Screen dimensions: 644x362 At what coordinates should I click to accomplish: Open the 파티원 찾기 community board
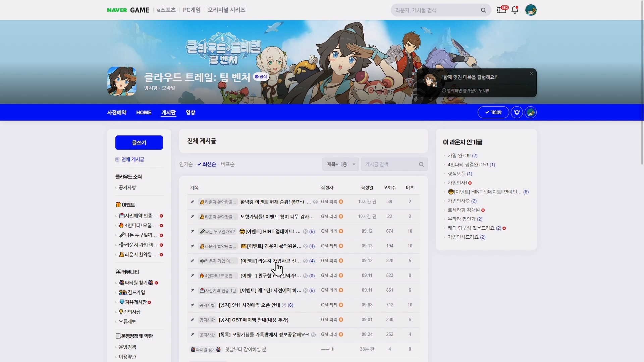pos(136,283)
